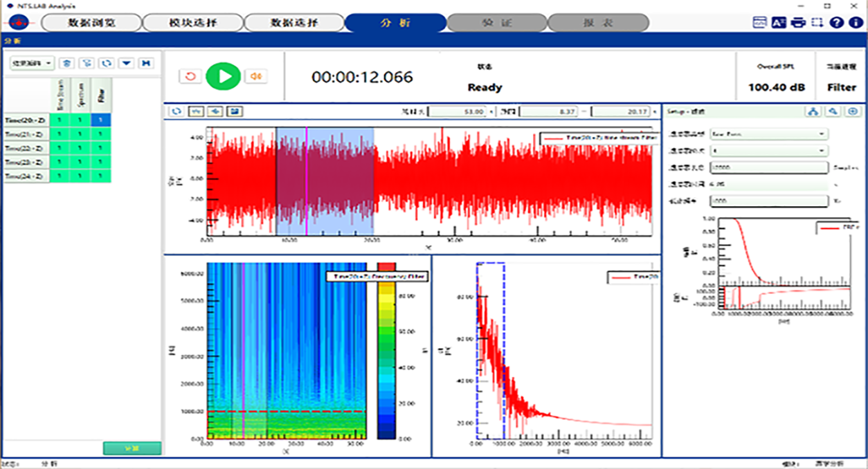Toggle the Spectrum cell for Time(22:+Z)
The height and width of the screenshot is (469, 868).
pyautogui.click(x=81, y=149)
